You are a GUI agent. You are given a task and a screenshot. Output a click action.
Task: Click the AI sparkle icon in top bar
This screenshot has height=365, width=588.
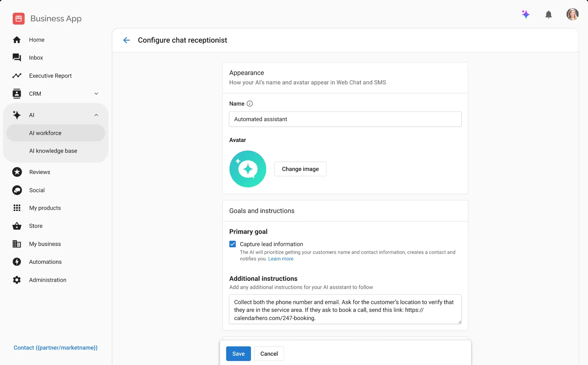click(526, 15)
